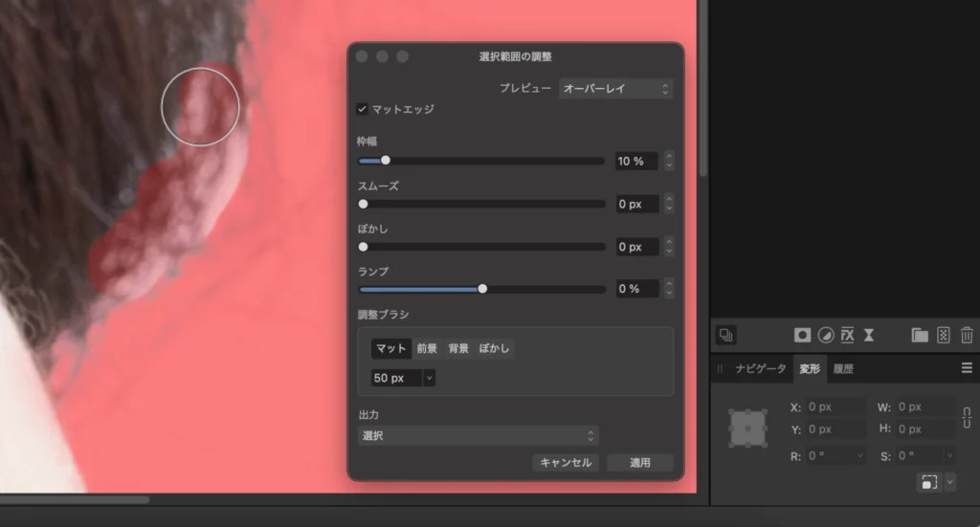Click the delete layer trash icon
980x527 pixels.
point(967,335)
